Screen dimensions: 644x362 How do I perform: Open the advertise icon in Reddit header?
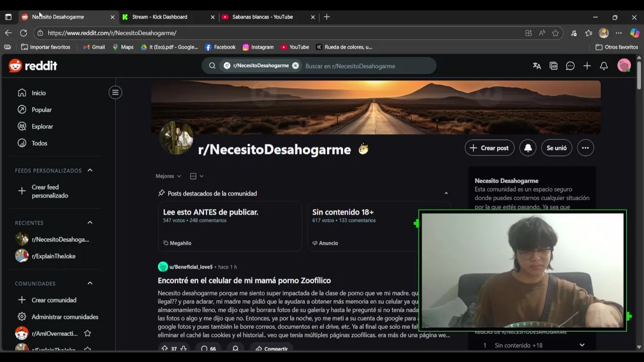(x=553, y=66)
